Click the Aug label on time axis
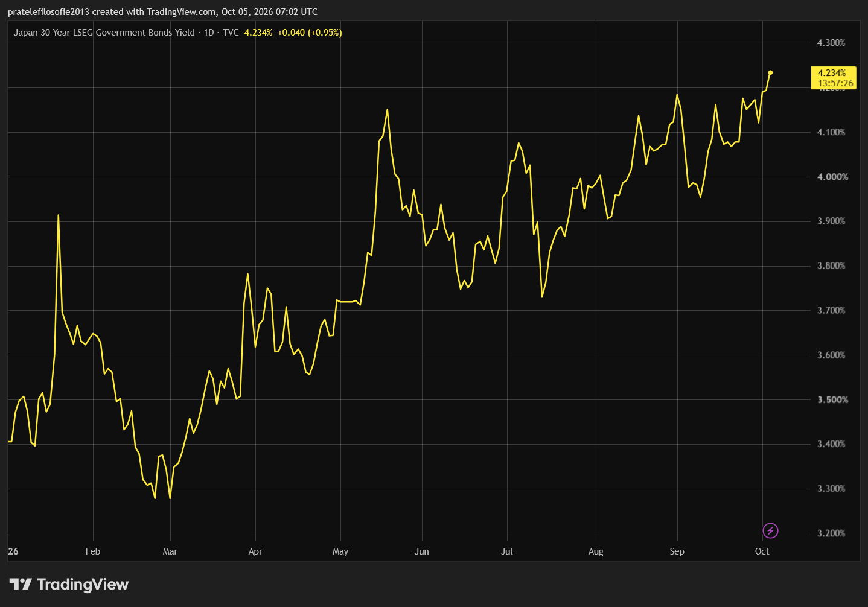868x607 pixels. 596,551
